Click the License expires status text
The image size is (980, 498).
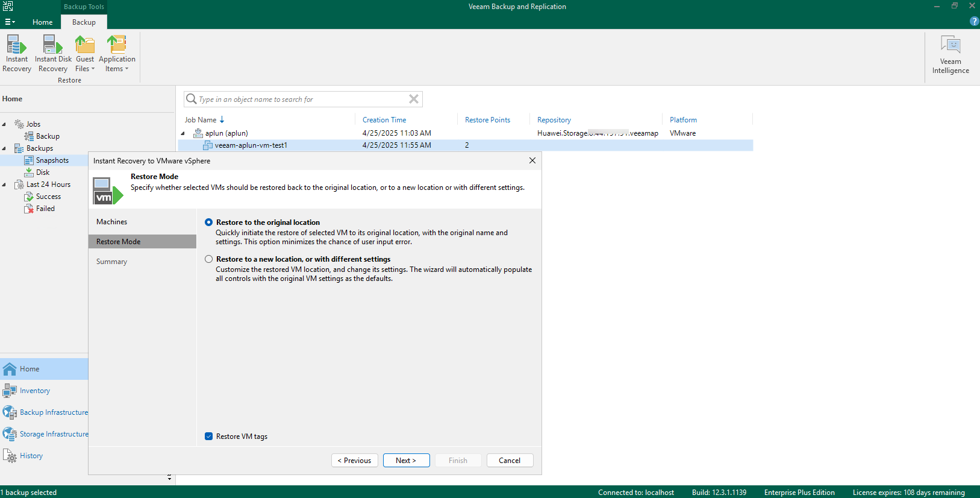click(908, 493)
